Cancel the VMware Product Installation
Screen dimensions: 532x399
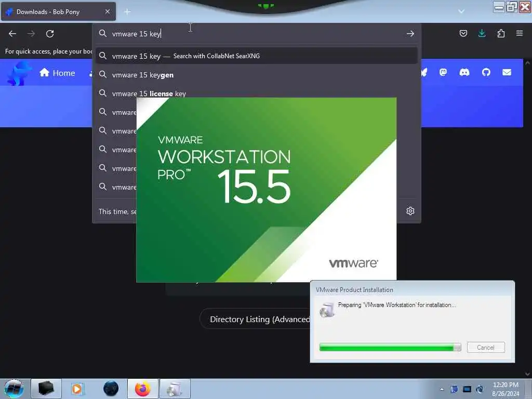486,348
